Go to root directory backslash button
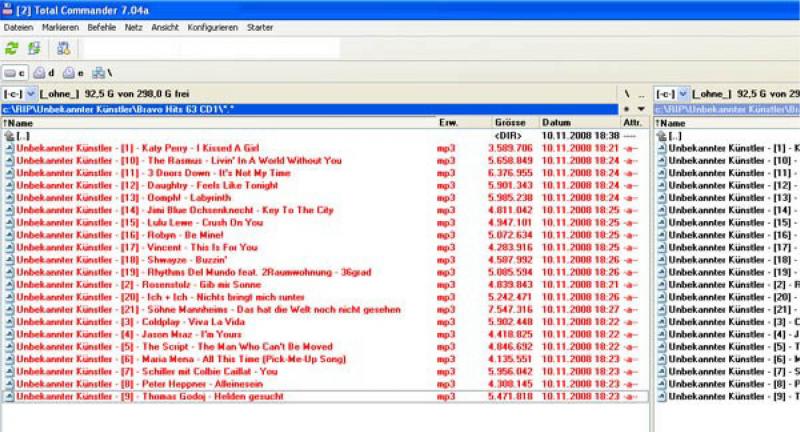800x432 pixels. pyautogui.click(x=627, y=94)
